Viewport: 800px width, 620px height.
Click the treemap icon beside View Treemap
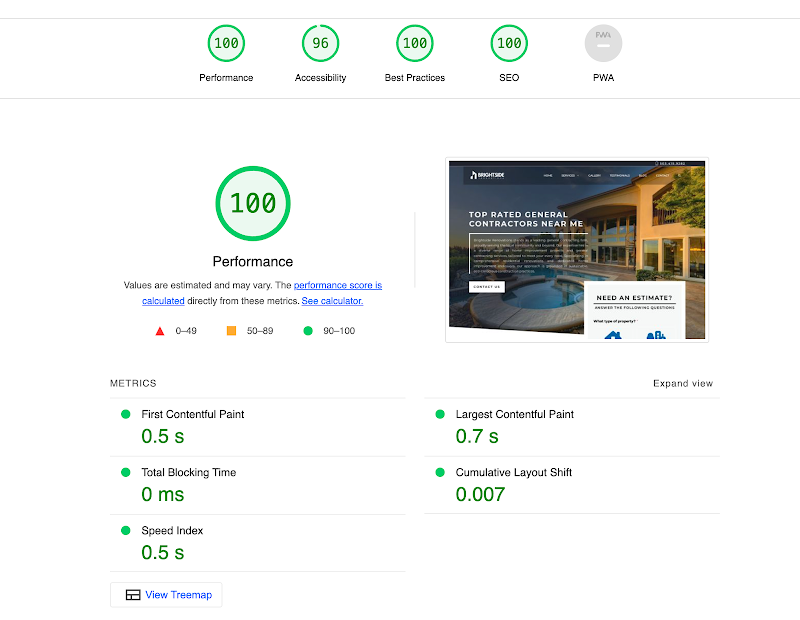tap(133, 594)
